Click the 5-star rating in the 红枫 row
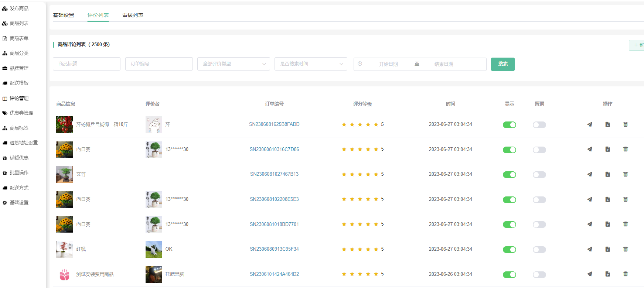Viewport: 644px width, 288px height. pos(360,249)
